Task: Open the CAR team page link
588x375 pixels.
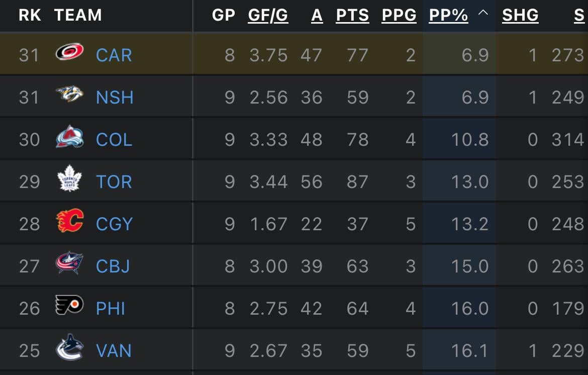Action: pos(113,54)
